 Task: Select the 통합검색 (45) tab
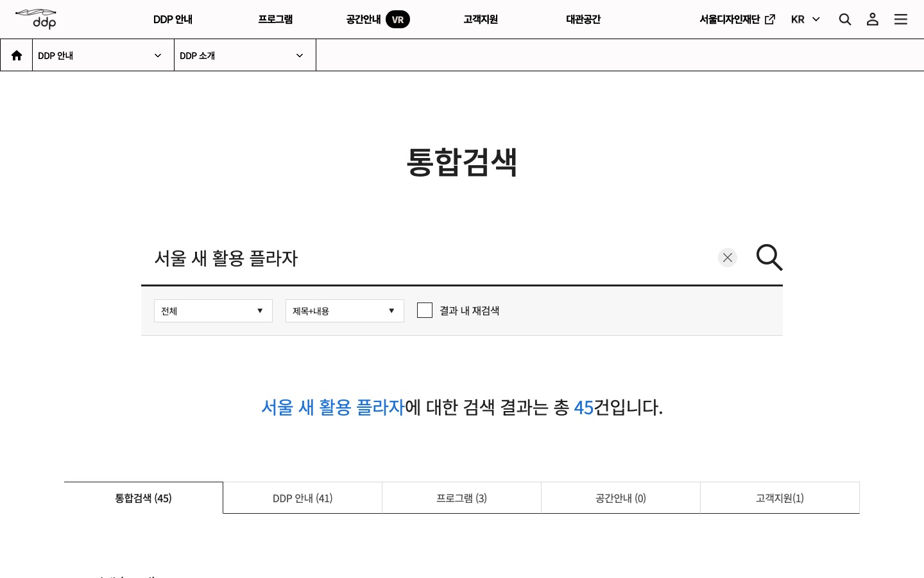pyautogui.click(x=144, y=498)
